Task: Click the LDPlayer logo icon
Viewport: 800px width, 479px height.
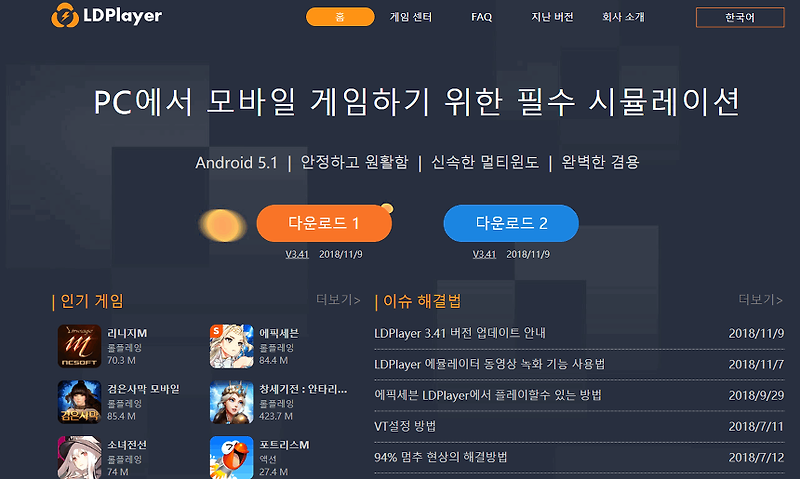Action: tap(65, 15)
